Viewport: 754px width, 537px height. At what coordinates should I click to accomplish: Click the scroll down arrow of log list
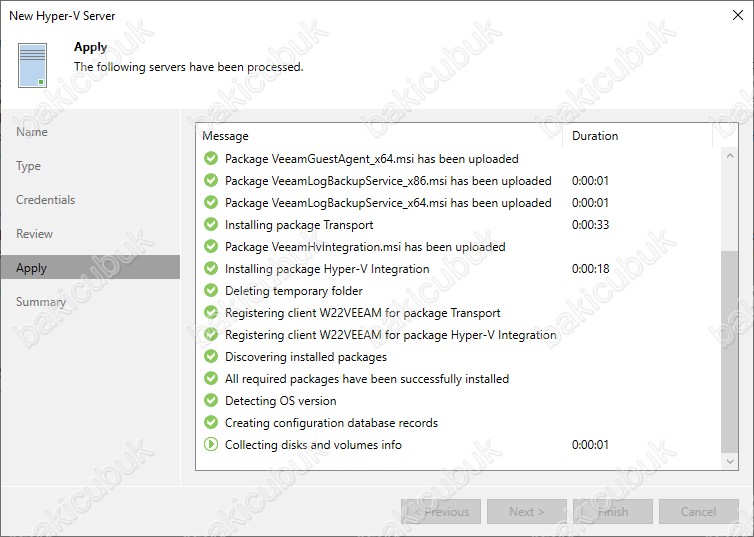tap(730, 462)
